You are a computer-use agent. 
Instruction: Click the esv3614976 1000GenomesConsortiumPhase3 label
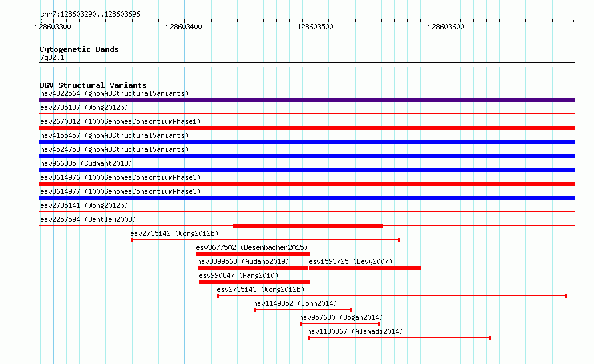pos(120,177)
